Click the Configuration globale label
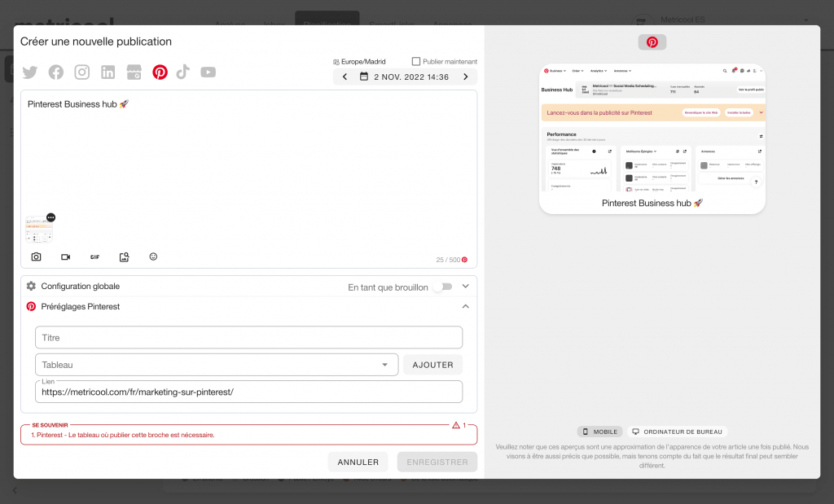 point(81,286)
